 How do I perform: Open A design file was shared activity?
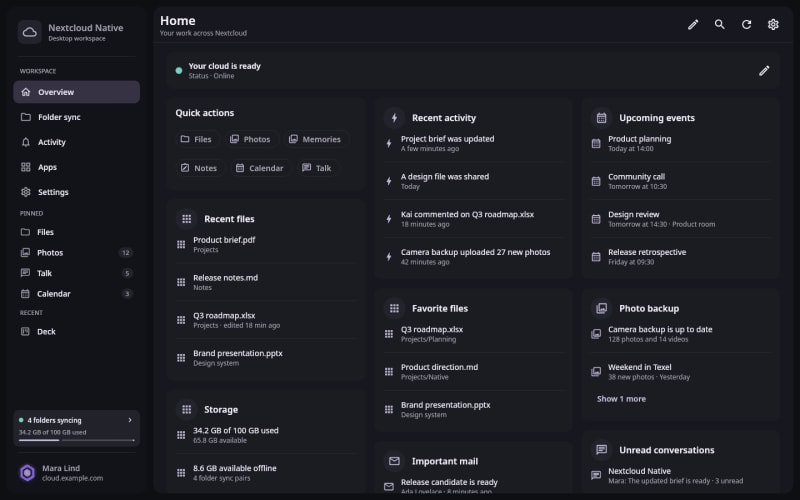click(x=474, y=181)
